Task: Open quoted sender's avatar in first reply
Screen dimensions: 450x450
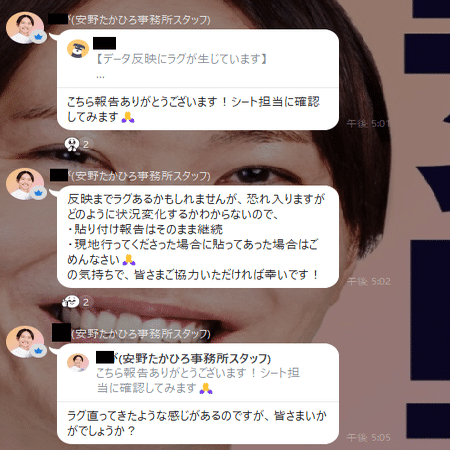Action: (78, 49)
